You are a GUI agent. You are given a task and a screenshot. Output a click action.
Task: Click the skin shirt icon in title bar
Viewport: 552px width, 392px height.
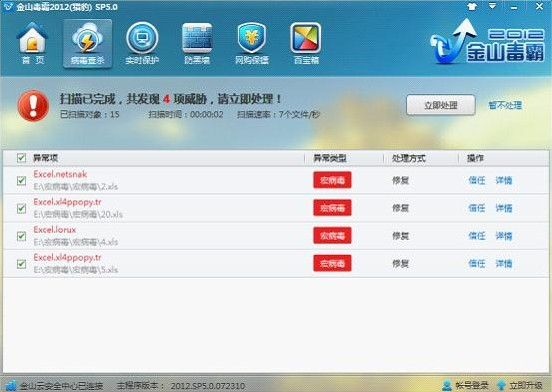(472, 6)
